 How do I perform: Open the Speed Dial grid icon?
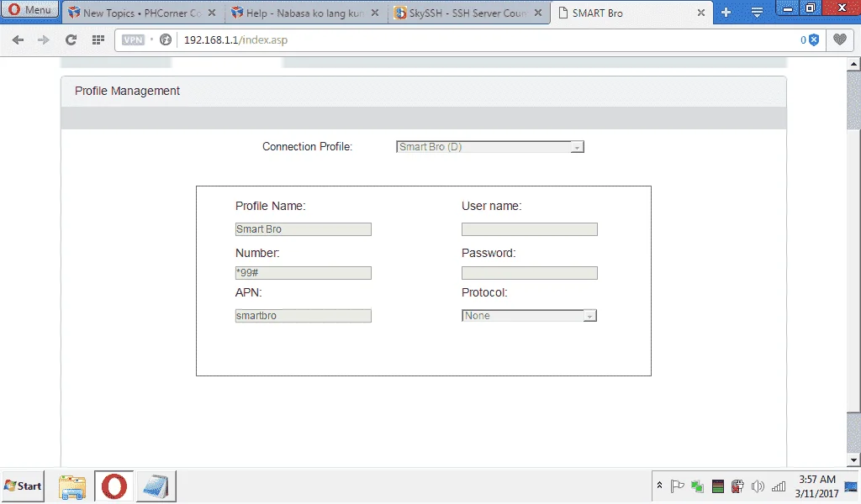tap(98, 39)
